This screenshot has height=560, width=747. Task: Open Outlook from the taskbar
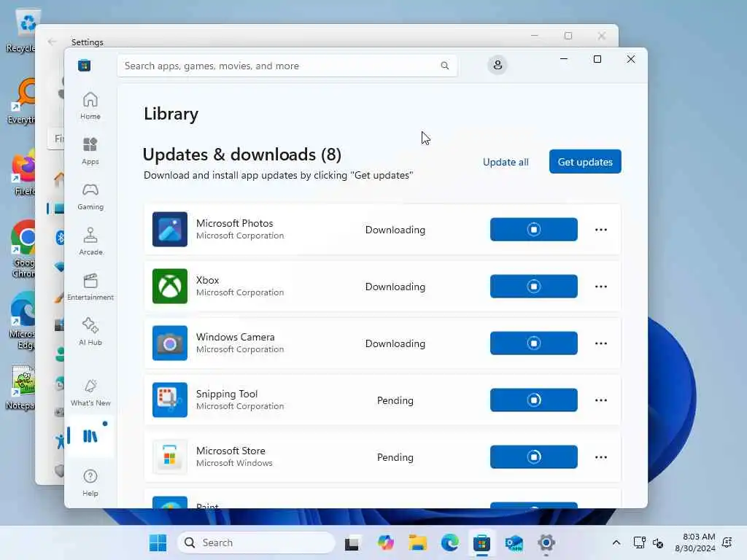[x=514, y=542]
